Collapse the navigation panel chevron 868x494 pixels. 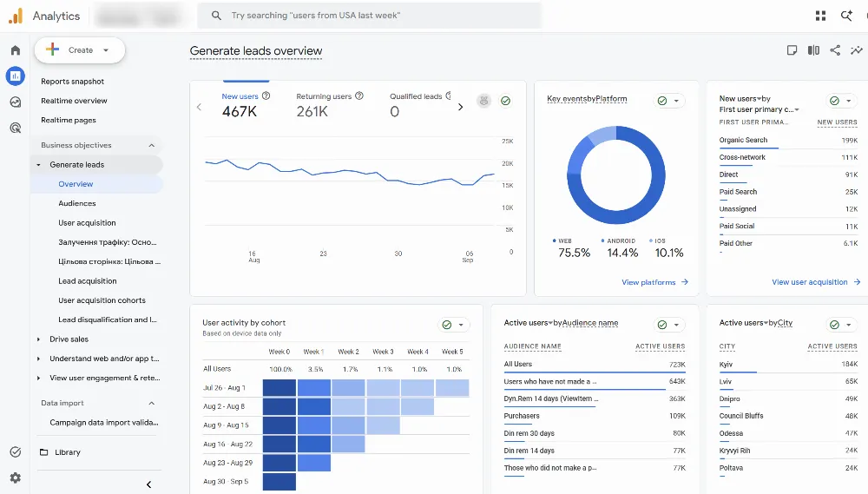click(148, 484)
